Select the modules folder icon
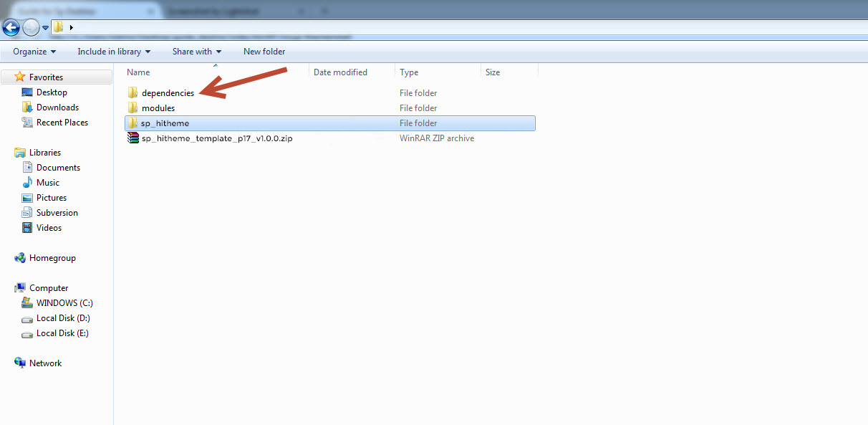Image resolution: width=868 pixels, height=425 pixels. coord(133,108)
